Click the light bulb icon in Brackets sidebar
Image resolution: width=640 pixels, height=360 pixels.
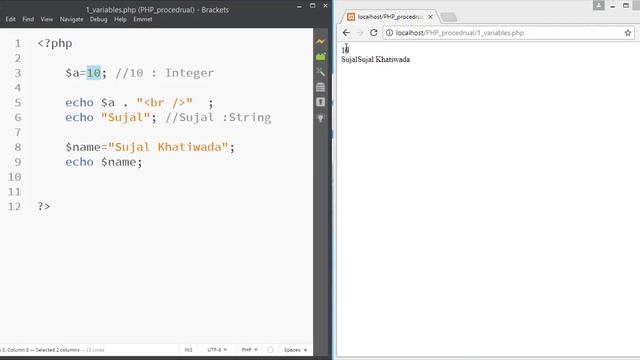coord(321,118)
